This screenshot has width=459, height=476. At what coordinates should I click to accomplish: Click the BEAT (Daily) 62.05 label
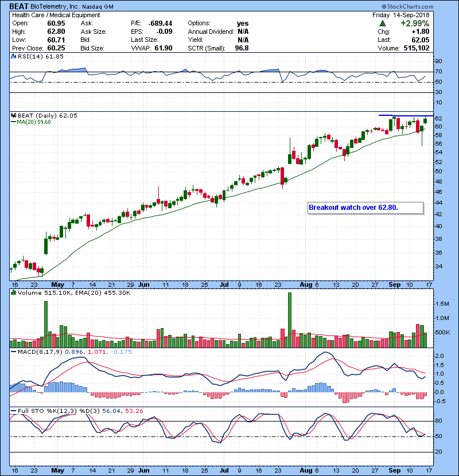(x=48, y=116)
